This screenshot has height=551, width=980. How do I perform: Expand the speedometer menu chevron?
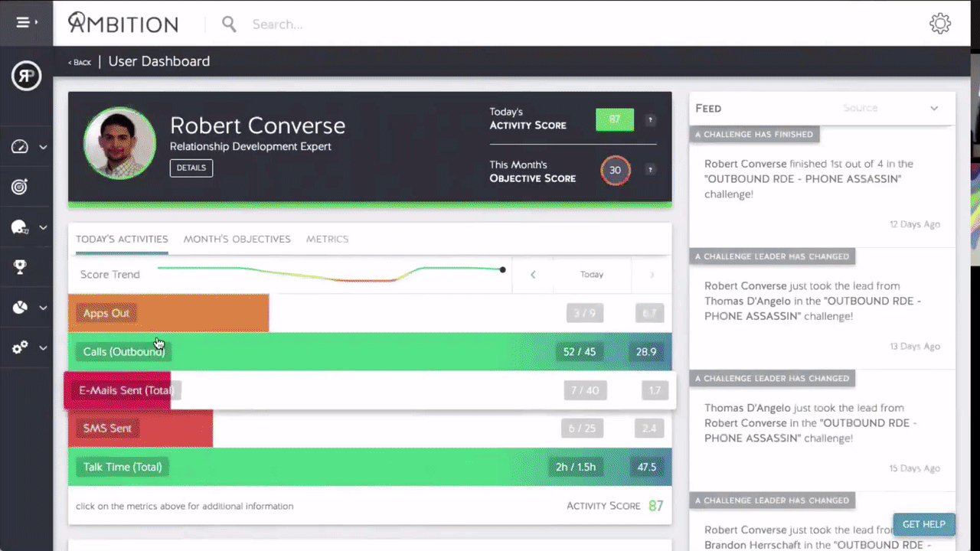[x=43, y=147]
